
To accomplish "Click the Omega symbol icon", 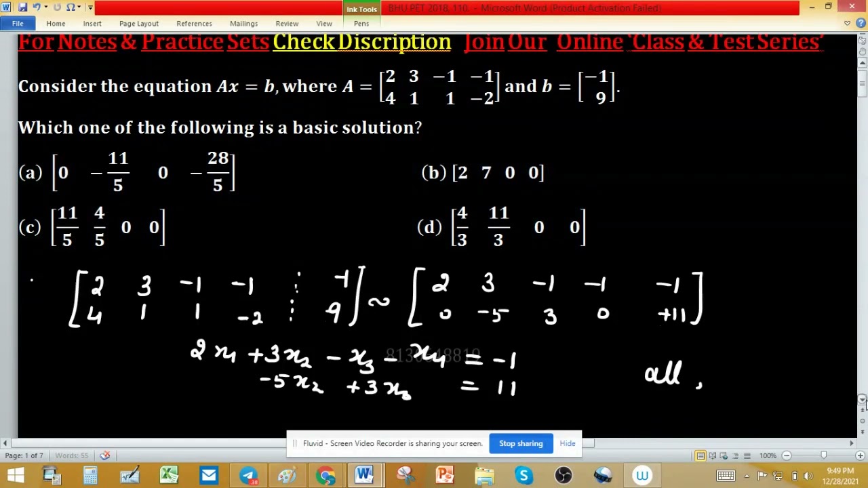I will coord(71,7).
